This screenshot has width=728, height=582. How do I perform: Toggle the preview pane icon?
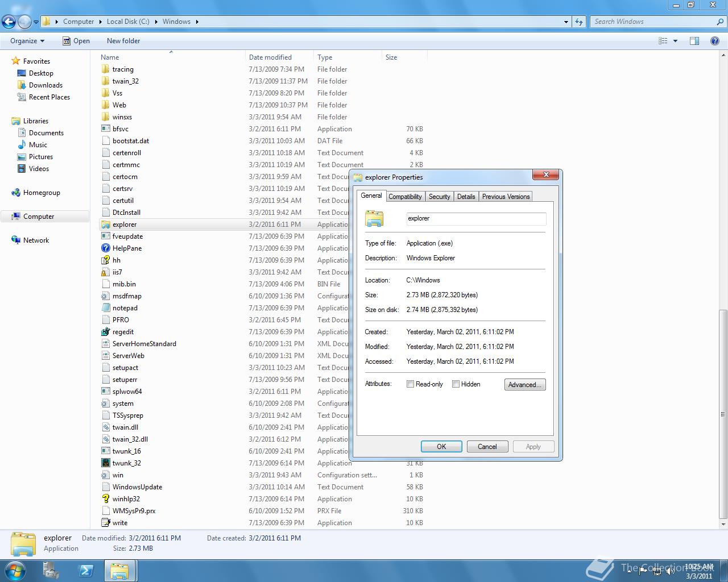694,41
